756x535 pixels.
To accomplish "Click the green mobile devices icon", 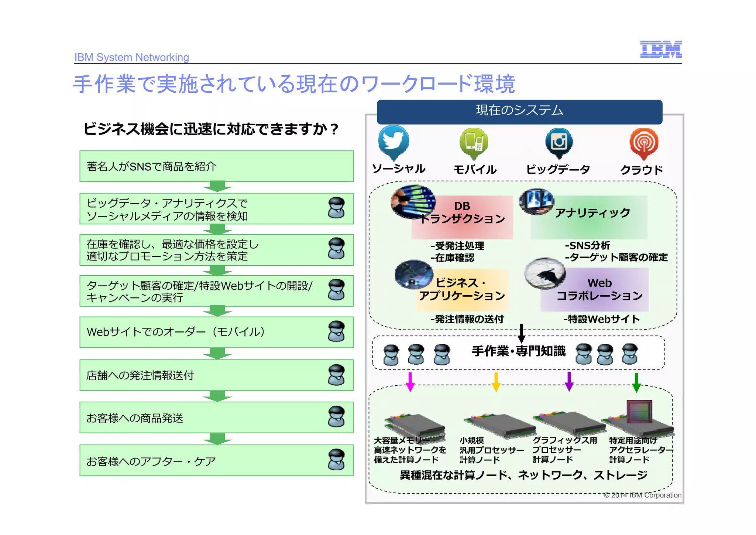I will pyautogui.click(x=474, y=142).
